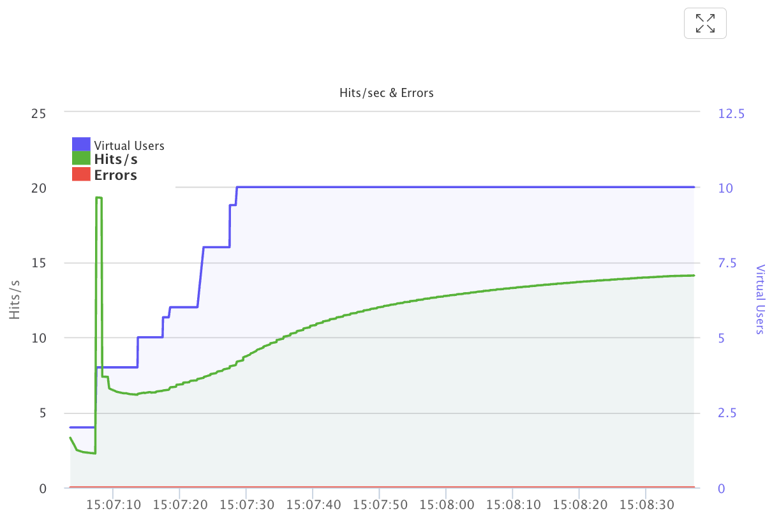The width and height of the screenshot is (772, 532).
Task: Toggle the Virtual Users series legend label
Action: (129, 145)
